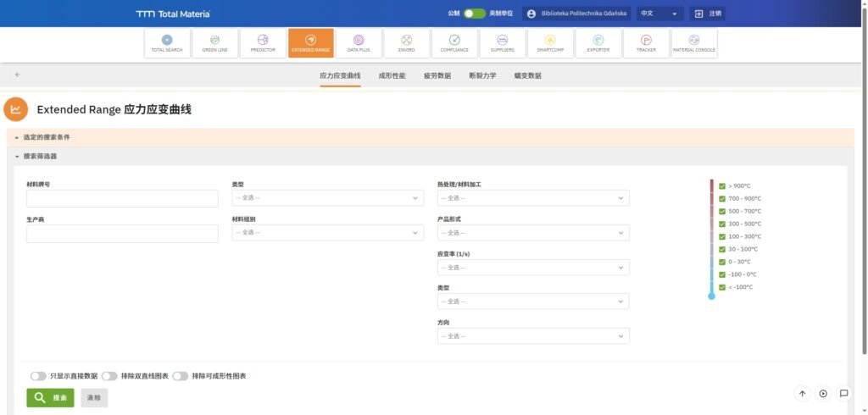868x415 pixels.
Task: Click in the 材料牌号 input field
Action: 122,199
